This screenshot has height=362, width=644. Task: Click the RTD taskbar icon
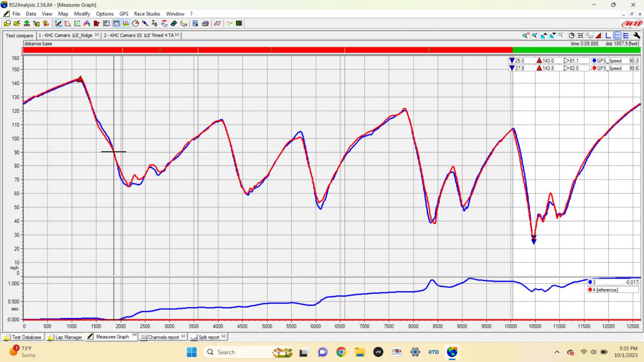(433, 352)
